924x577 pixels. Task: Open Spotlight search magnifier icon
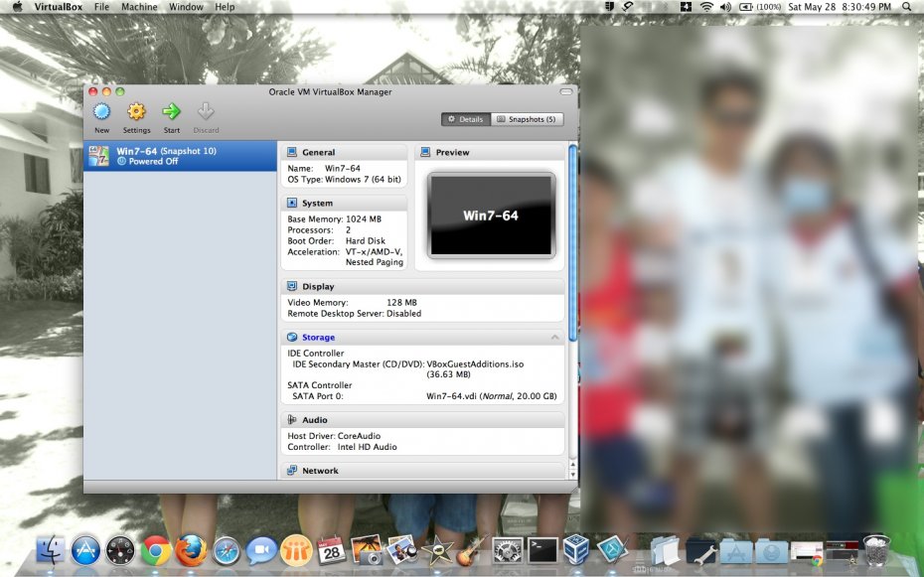point(907,7)
